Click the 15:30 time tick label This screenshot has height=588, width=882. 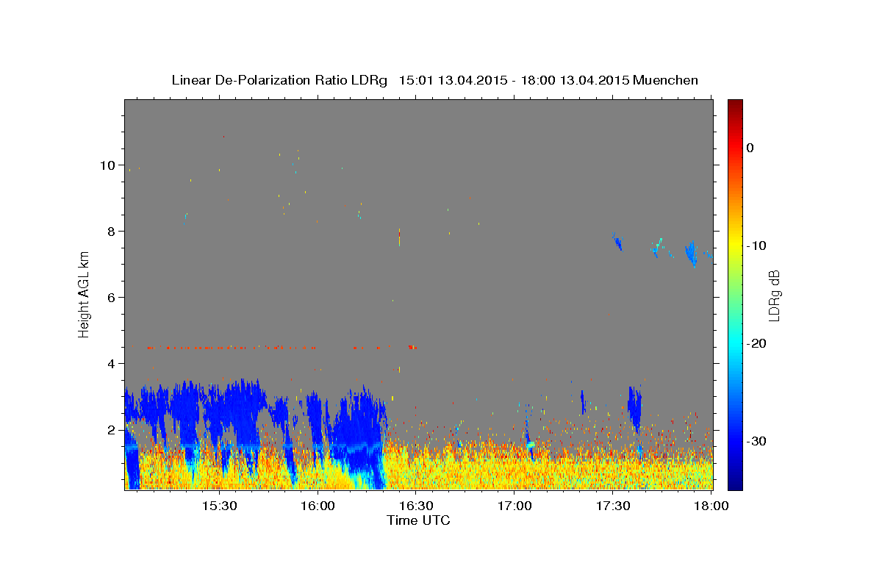(x=218, y=506)
